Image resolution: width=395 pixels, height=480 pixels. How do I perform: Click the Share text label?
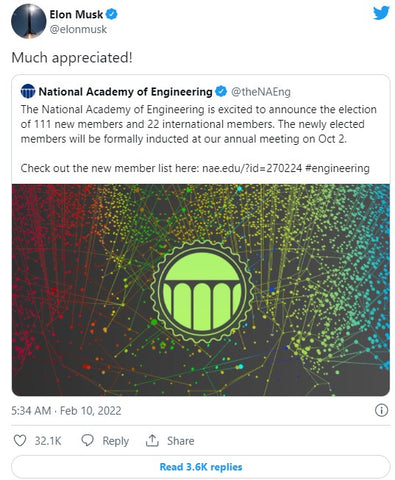click(180, 441)
